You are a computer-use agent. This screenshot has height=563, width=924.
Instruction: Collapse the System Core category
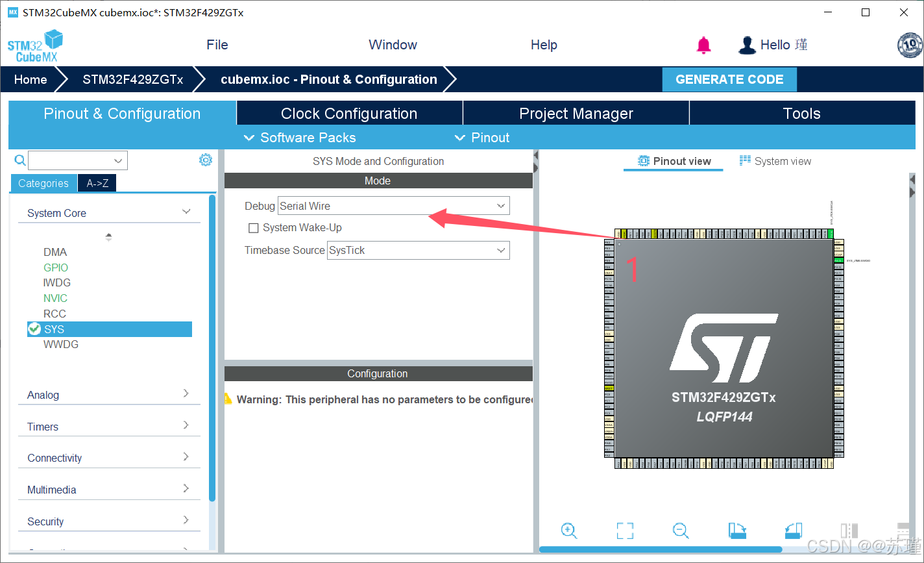point(186,212)
